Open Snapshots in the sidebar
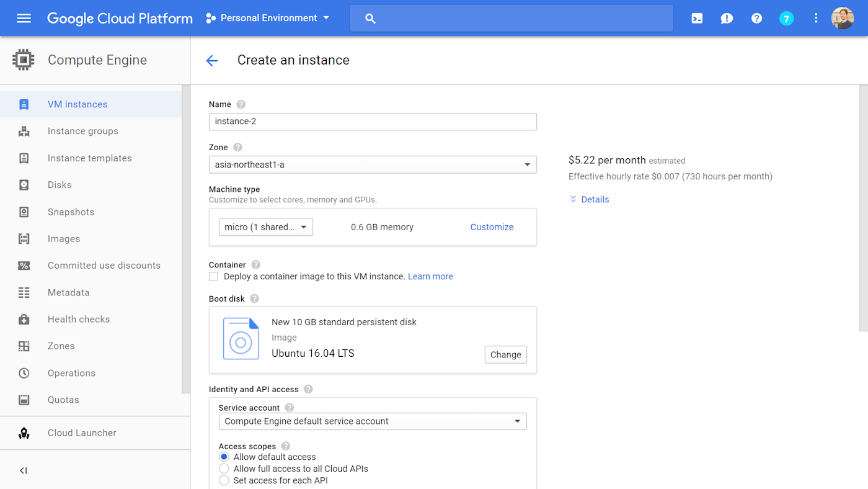 click(x=71, y=212)
